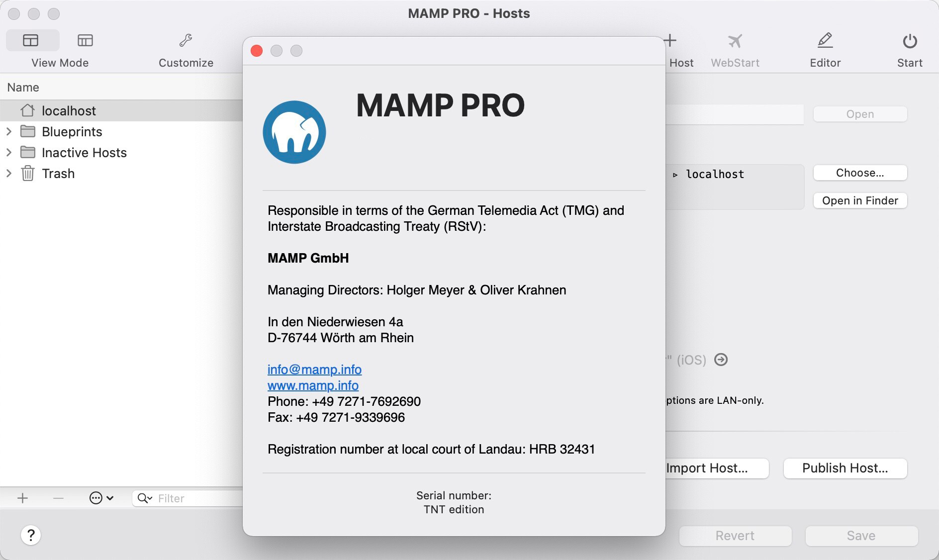Click the Editor toolbar label
Screen dimensions: 939x560
click(825, 63)
